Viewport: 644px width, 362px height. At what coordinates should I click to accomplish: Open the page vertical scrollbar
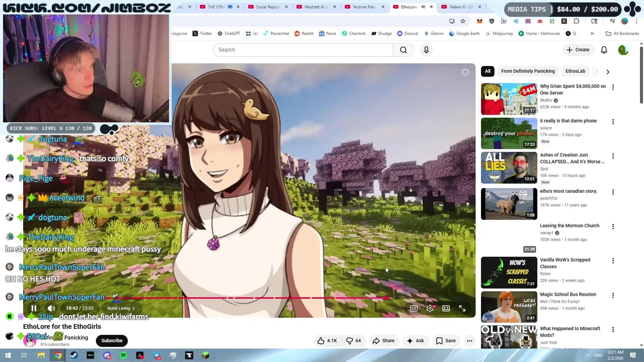coord(641,75)
